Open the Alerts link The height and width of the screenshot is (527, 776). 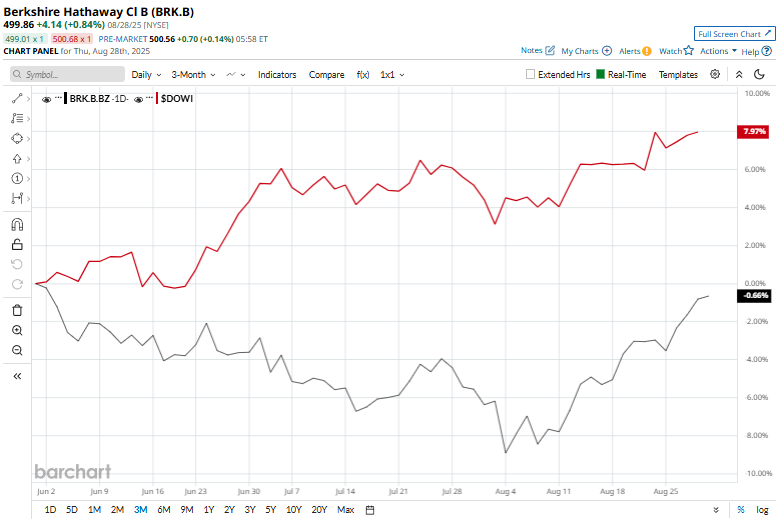(x=635, y=51)
